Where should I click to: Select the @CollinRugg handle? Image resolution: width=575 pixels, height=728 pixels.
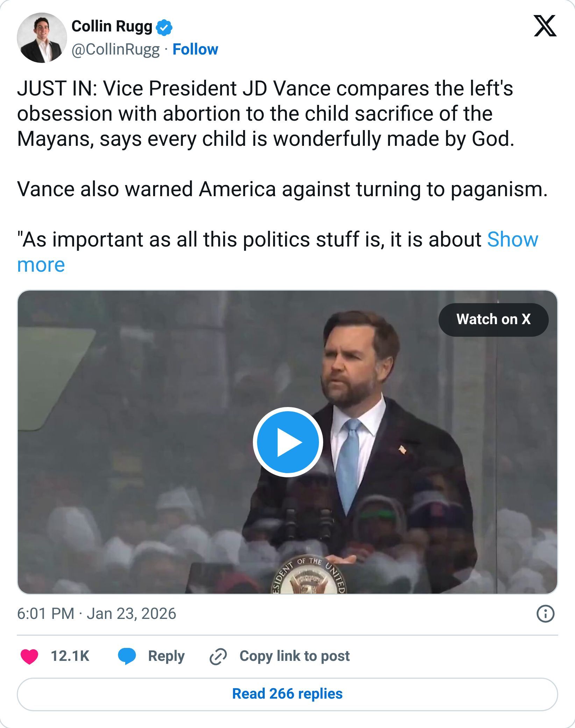point(115,49)
